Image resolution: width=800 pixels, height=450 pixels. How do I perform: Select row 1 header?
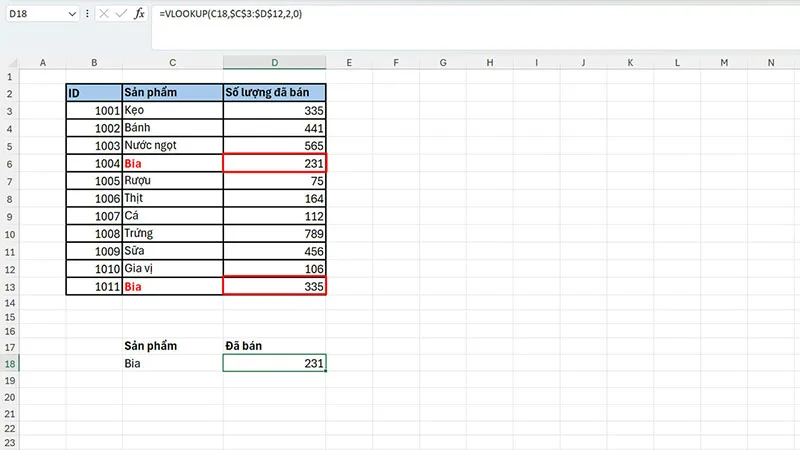tap(10, 77)
